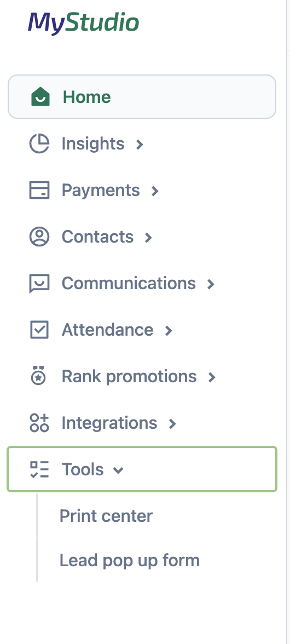Click the Integrations shapes icon
The width and height of the screenshot is (290, 644).
coord(39,423)
